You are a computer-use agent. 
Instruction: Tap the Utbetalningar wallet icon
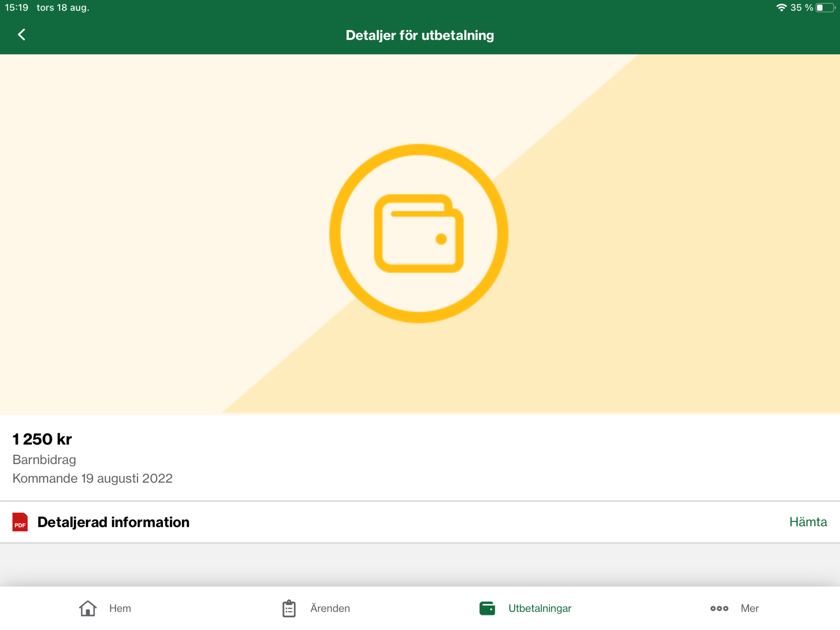click(x=487, y=608)
